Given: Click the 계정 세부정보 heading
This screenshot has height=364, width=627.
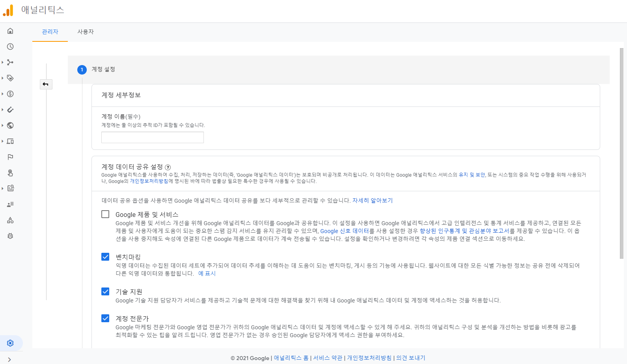Looking at the screenshot, I should tap(121, 95).
